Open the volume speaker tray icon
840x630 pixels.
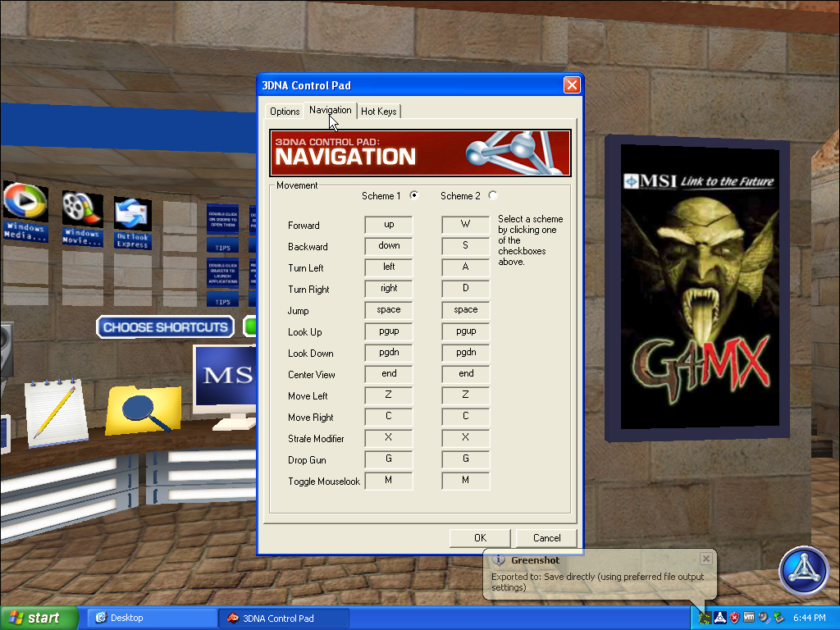pos(764,619)
